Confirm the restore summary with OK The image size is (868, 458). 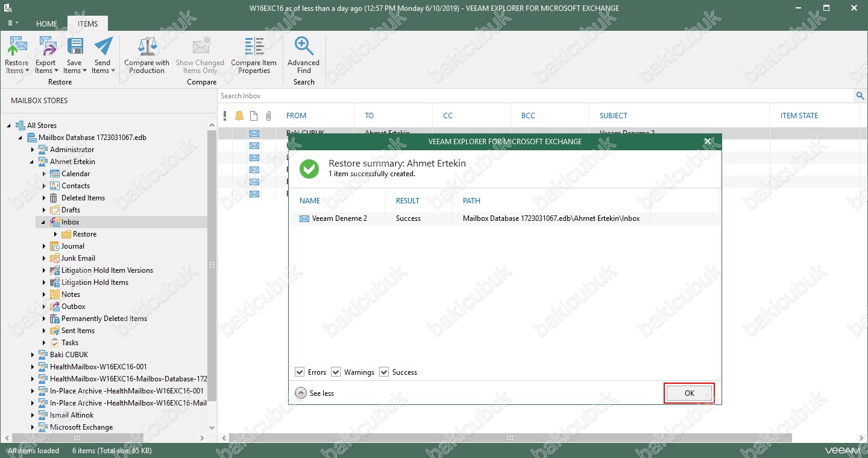(x=690, y=393)
